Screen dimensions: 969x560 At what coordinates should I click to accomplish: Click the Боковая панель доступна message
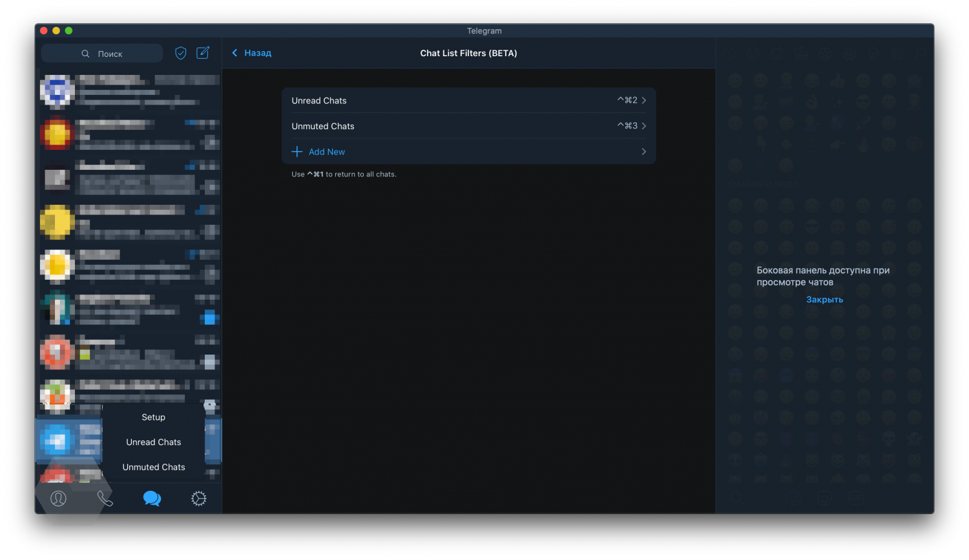(823, 276)
